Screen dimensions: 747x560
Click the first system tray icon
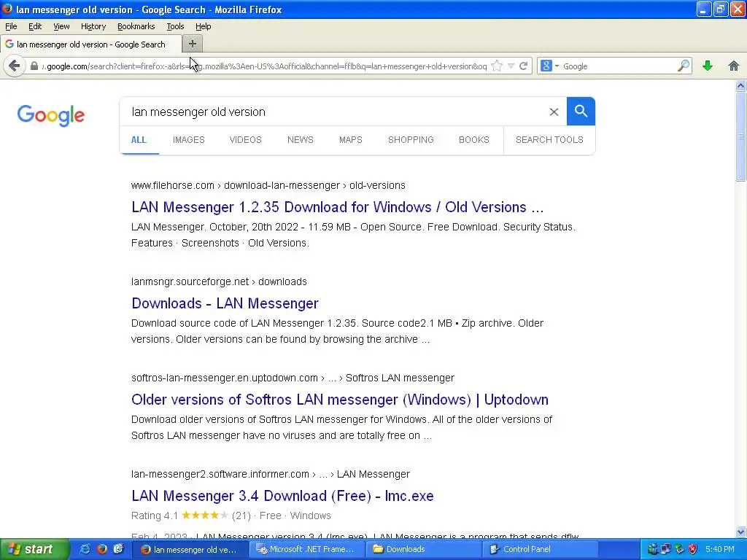(x=653, y=549)
